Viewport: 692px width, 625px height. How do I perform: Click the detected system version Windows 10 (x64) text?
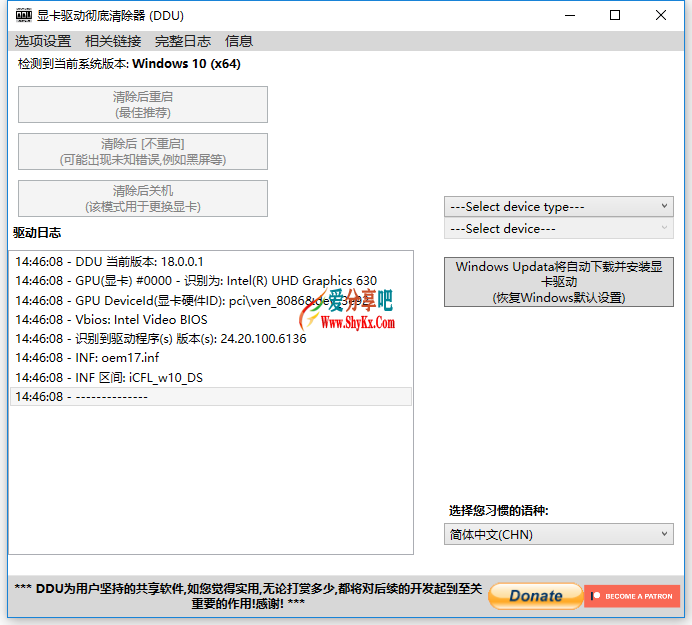pyautogui.click(x=129, y=64)
